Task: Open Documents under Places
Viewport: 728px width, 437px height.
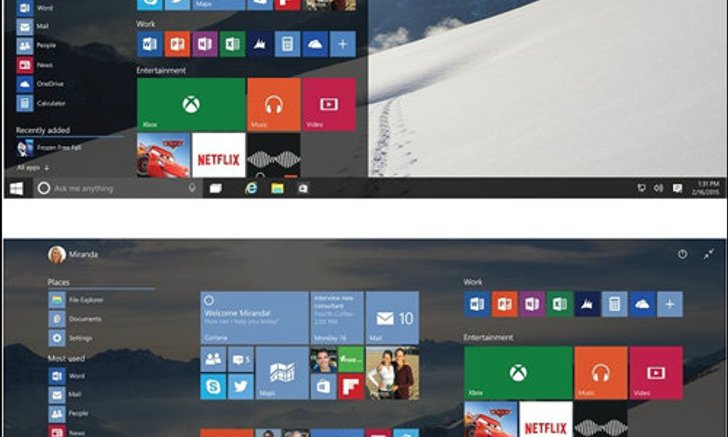Action: click(75, 319)
